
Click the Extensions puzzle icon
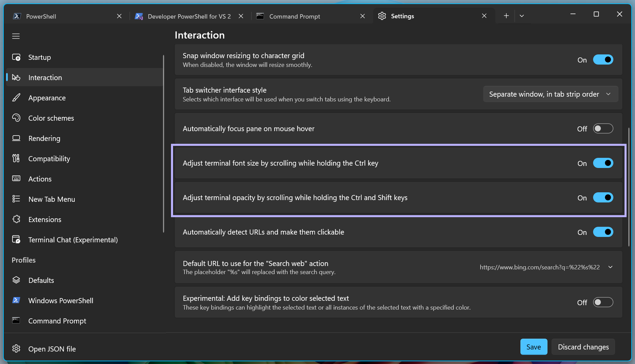point(16,219)
